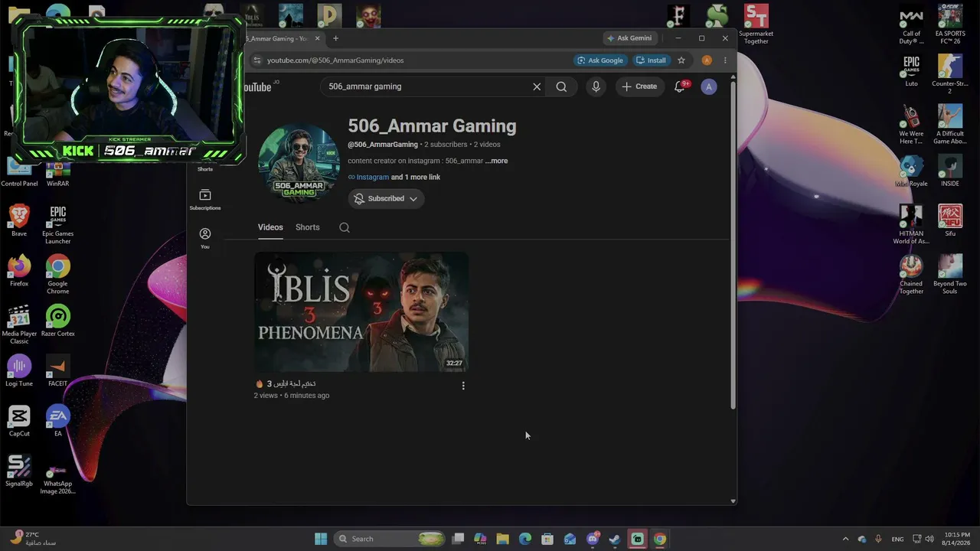This screenshot has width=980, height=551.
Task: Launch Brave from the desktop
Action: (x=19, y=220)
